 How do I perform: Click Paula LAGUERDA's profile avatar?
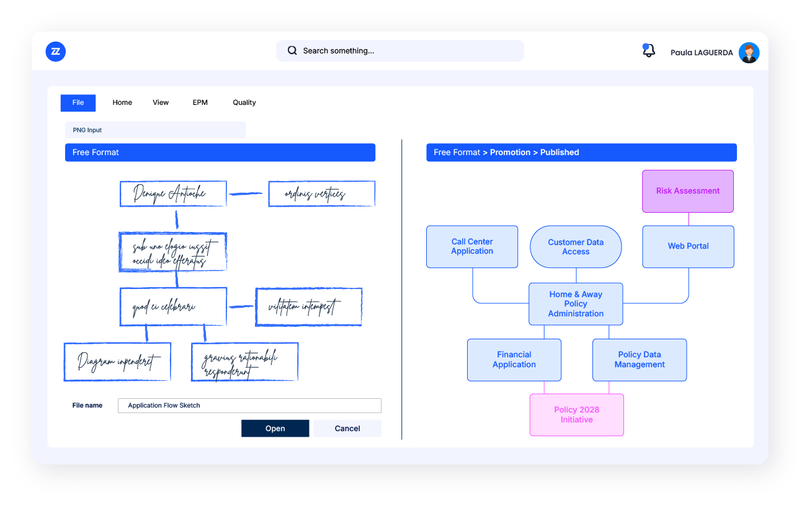pos(749,52)
